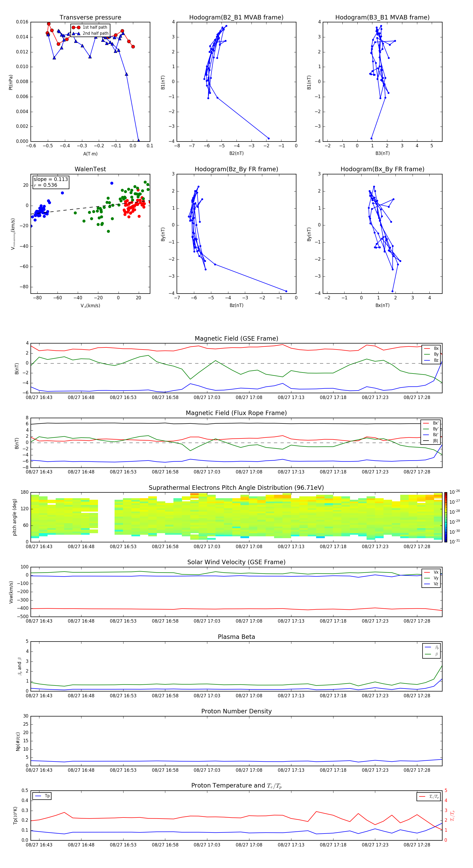Click the 'B3(nT)' x-axis label
The width and height of the screenshot is (473, 868).
click(382, 153)
